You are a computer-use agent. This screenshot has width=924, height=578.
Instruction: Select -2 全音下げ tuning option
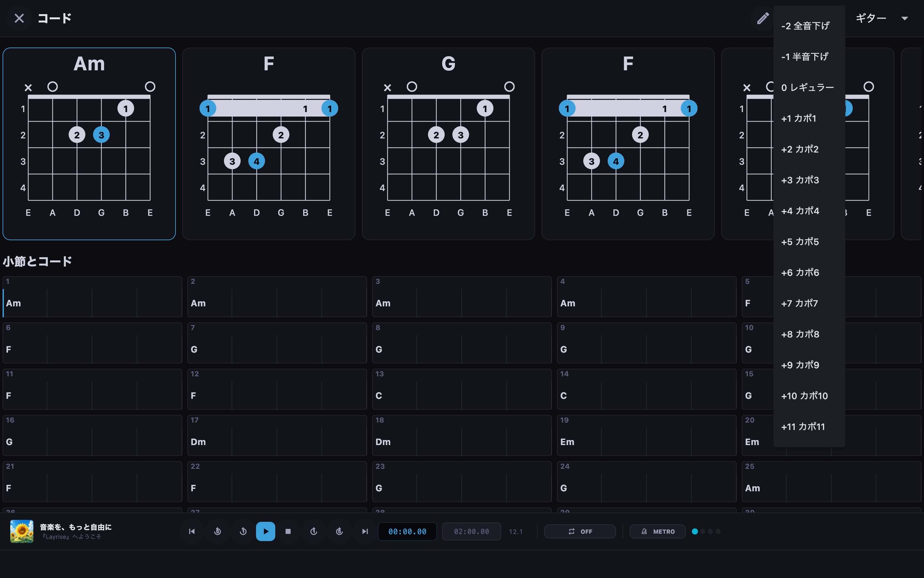[809, 26]
